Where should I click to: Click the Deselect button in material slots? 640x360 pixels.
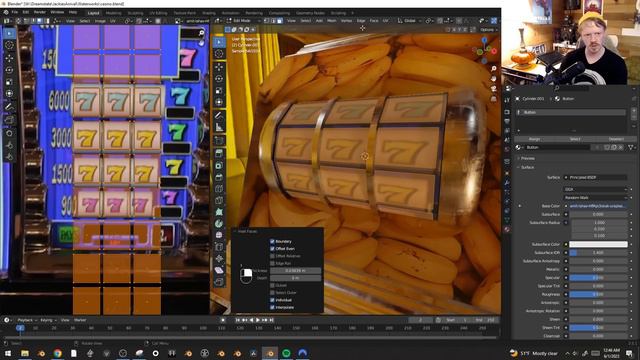[616, 139]
